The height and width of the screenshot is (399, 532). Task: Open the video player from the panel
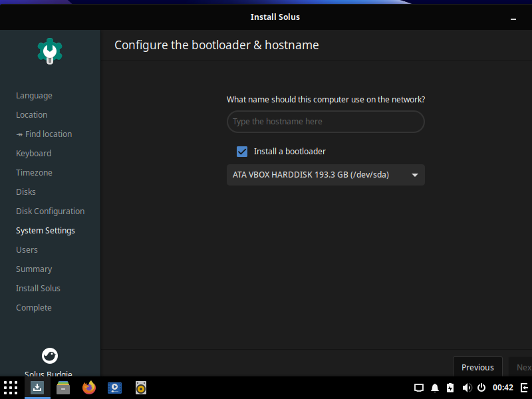click(114, 388)
